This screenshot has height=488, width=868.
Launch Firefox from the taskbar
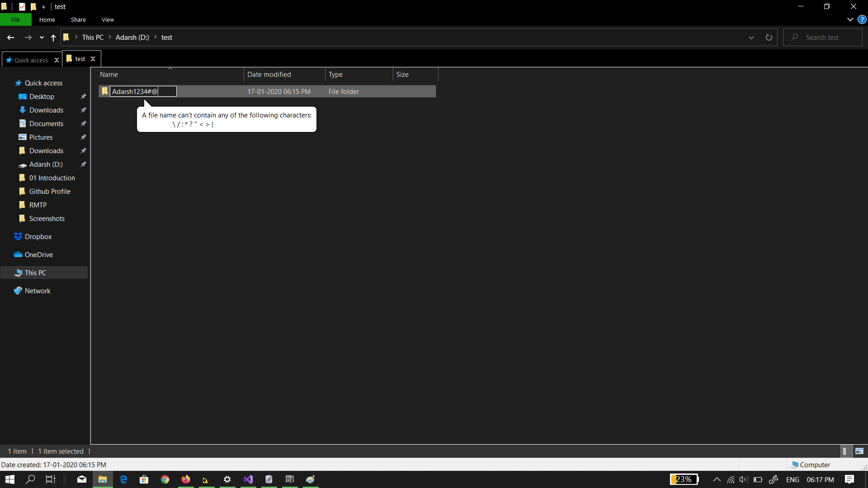tap(186, 479)
